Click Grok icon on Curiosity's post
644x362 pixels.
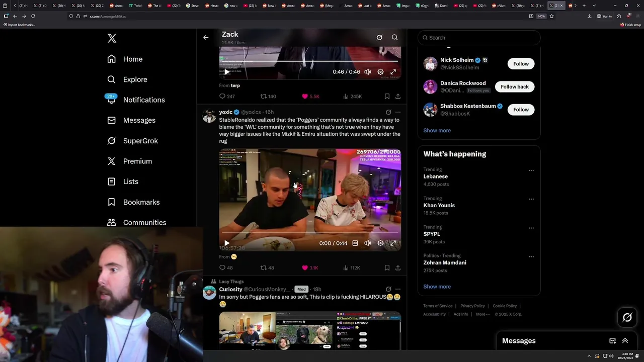point(388,289)
